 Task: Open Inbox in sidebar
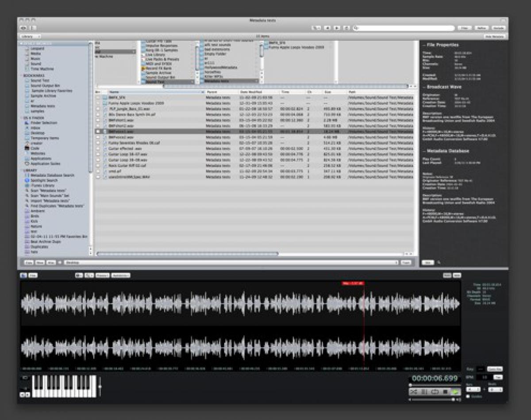pos(35,128)
